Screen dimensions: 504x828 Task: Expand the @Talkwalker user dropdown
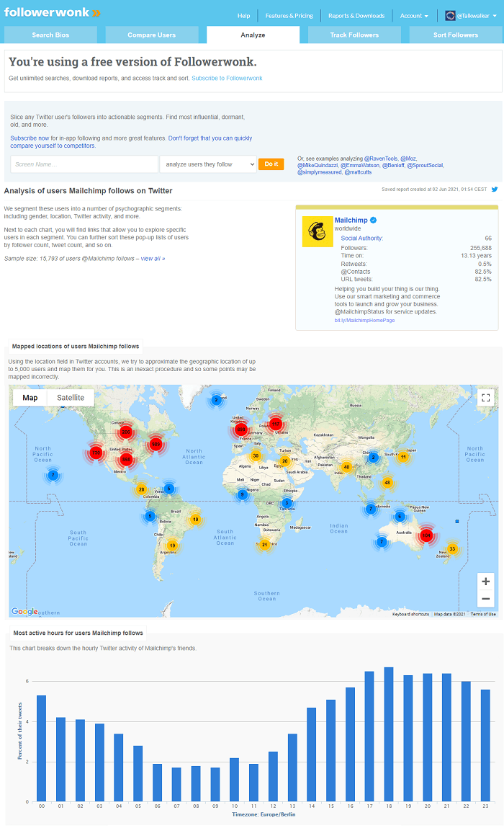click(x=495, y=16)
